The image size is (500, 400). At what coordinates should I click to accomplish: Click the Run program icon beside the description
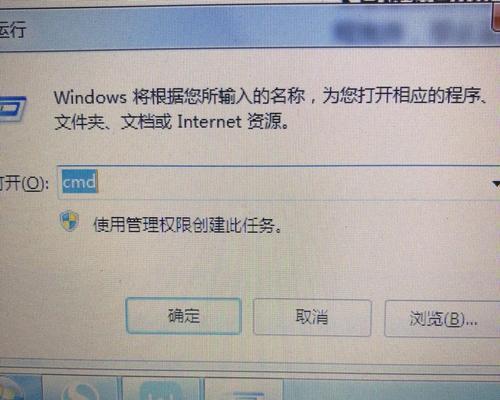pos(12,109)
